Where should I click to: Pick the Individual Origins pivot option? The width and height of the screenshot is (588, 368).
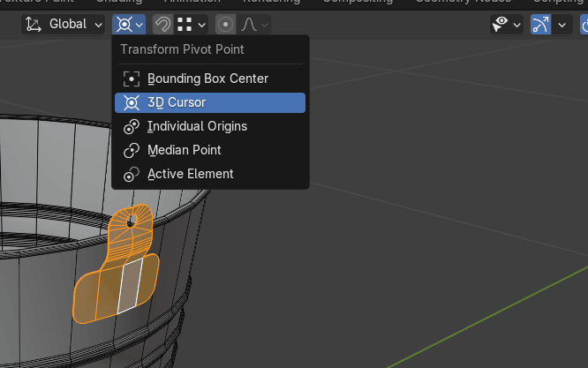pos(208,126)
